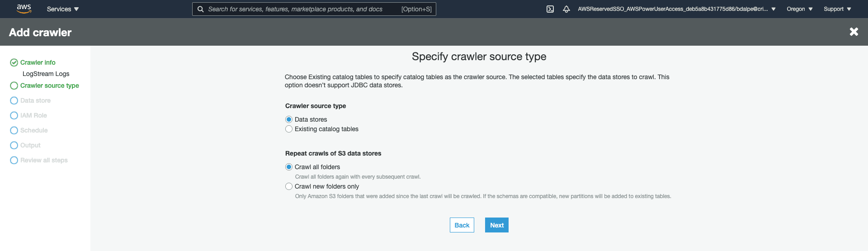
Task: Open the Oregon region dropdown
Action: pos(799,9)
